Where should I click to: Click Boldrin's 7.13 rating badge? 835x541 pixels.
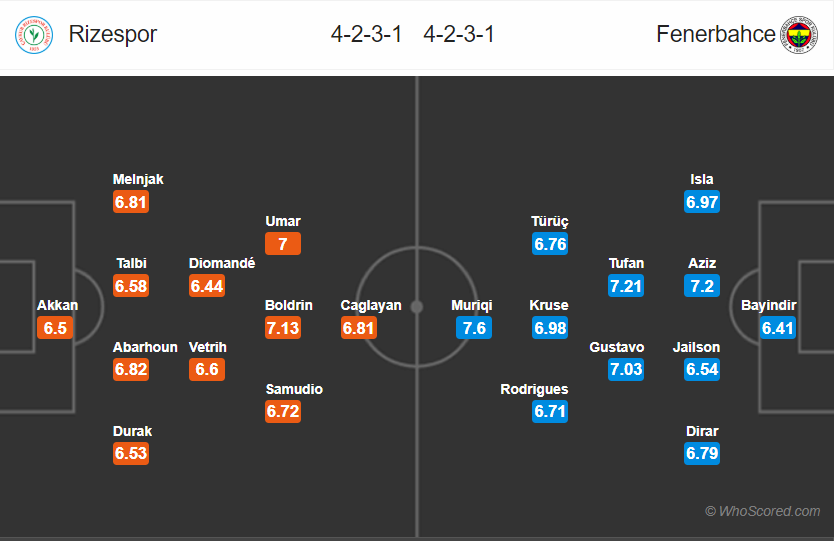coord(283,328)
